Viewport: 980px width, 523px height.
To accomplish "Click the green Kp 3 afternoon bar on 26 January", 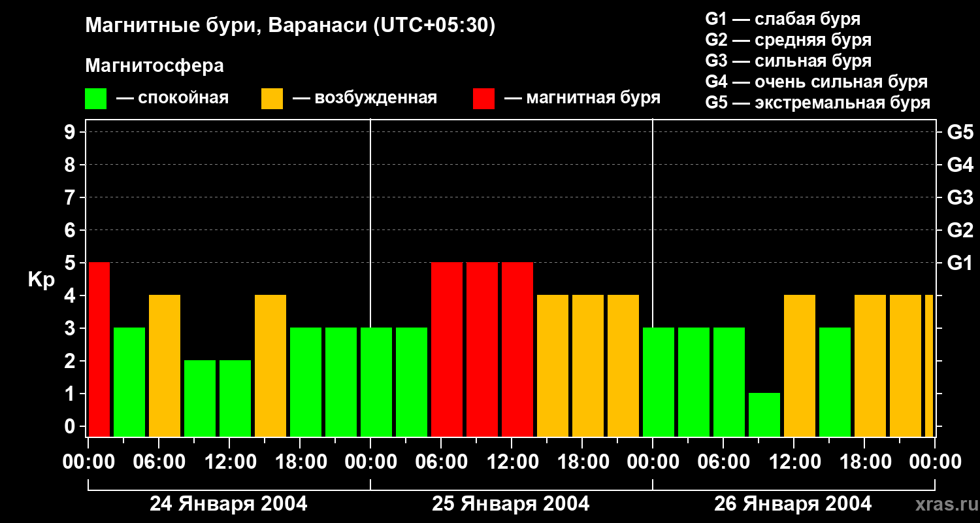I will pyautogui.click(x=835, y=382).
